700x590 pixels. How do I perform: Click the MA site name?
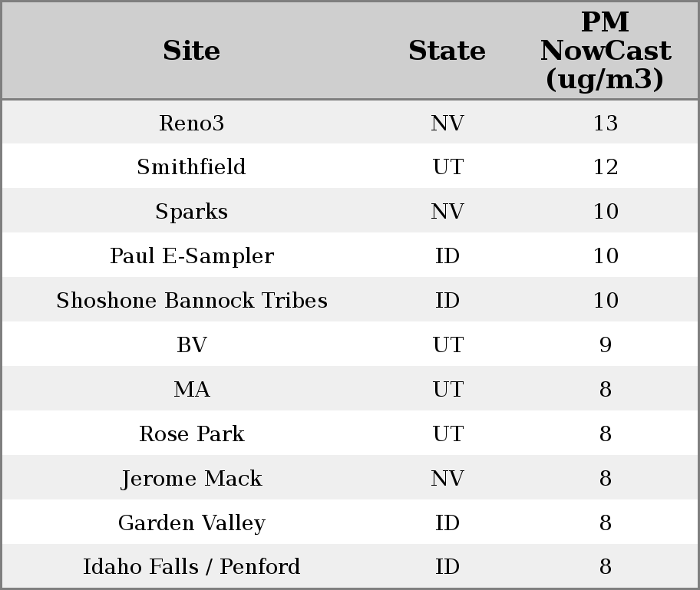[191, 390]
